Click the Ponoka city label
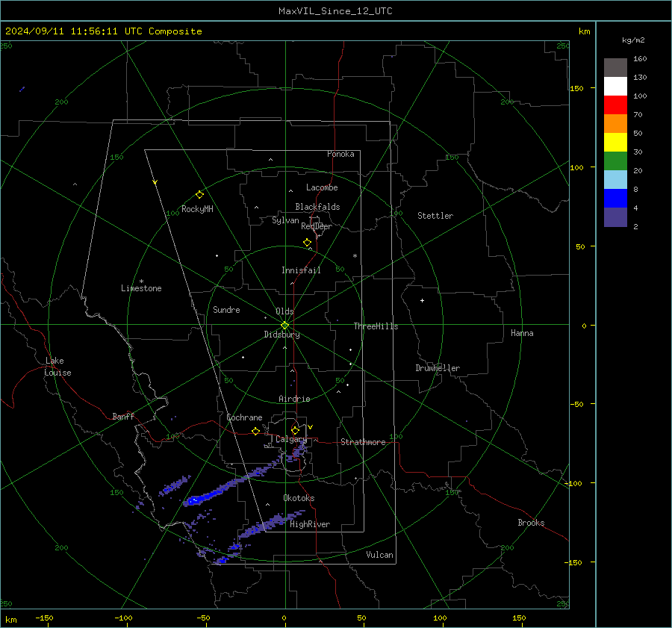 [x=340, y=154]
